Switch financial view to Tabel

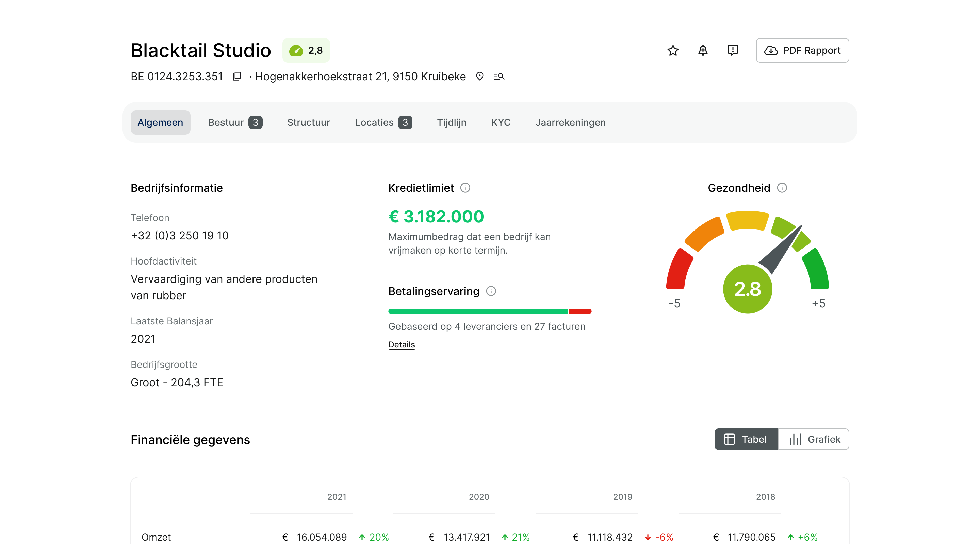tap(746, 440)
